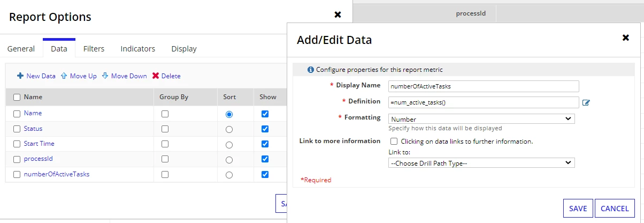Enable Group By for numberOfActiveTasks row

[165, 175]
